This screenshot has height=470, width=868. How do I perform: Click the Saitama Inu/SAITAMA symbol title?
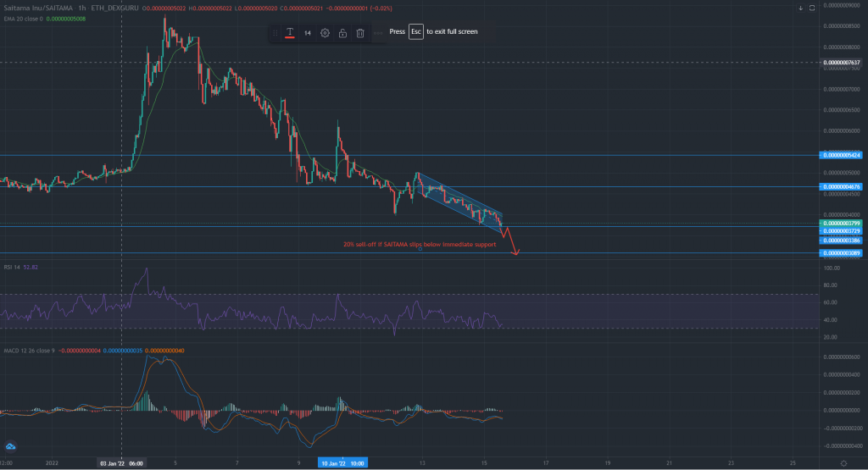click(x=38, y=8)
